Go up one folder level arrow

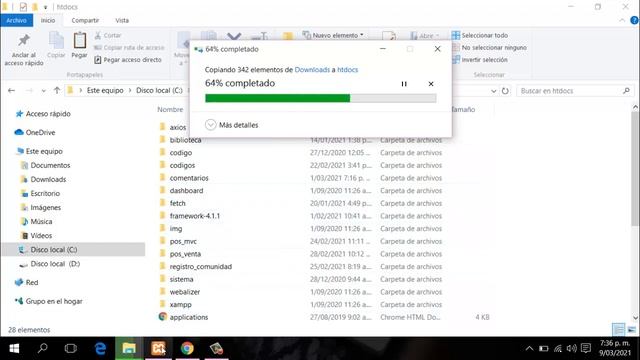(x=57, y=91)
